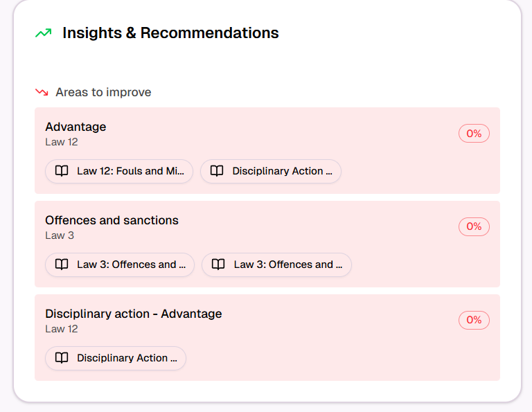Click the Areas to improve label
The image size is (532, 412).
103,92
